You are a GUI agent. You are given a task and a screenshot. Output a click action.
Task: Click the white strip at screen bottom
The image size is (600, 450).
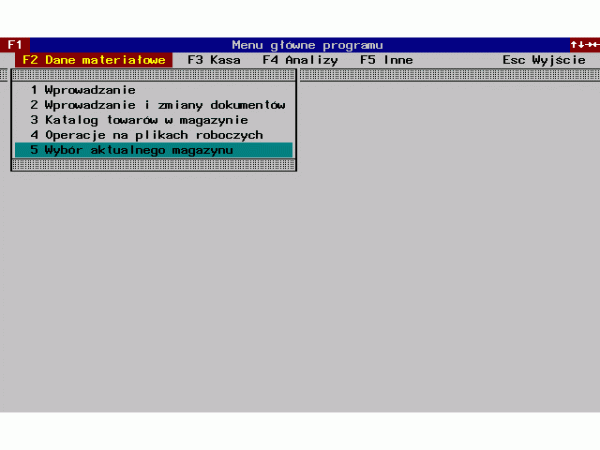300,430
